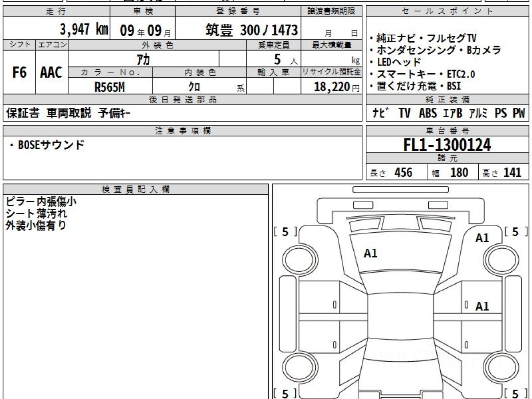532x399 pixels.
Task: Click the AAC air conditioner cell
Action: tap(51, 73)
